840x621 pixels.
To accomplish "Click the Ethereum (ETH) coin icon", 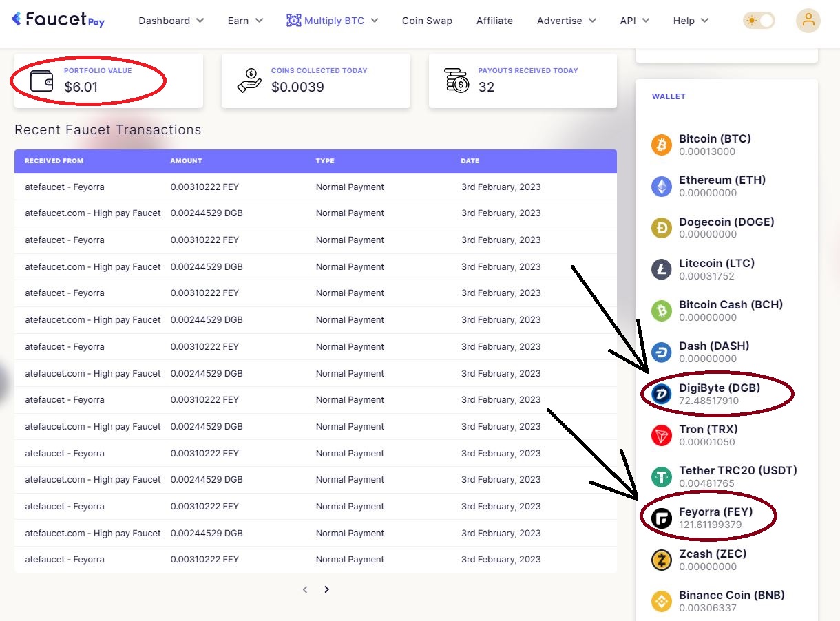I will (x=662, y=187).
